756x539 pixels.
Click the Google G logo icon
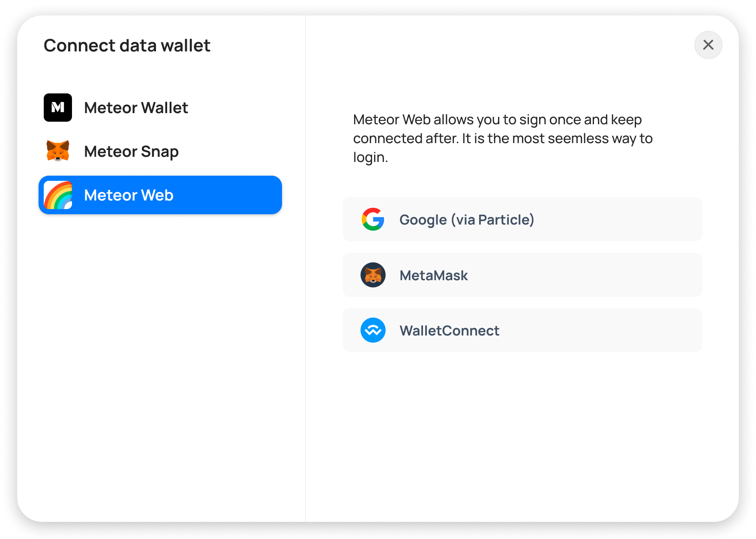(x=373, y=219)
